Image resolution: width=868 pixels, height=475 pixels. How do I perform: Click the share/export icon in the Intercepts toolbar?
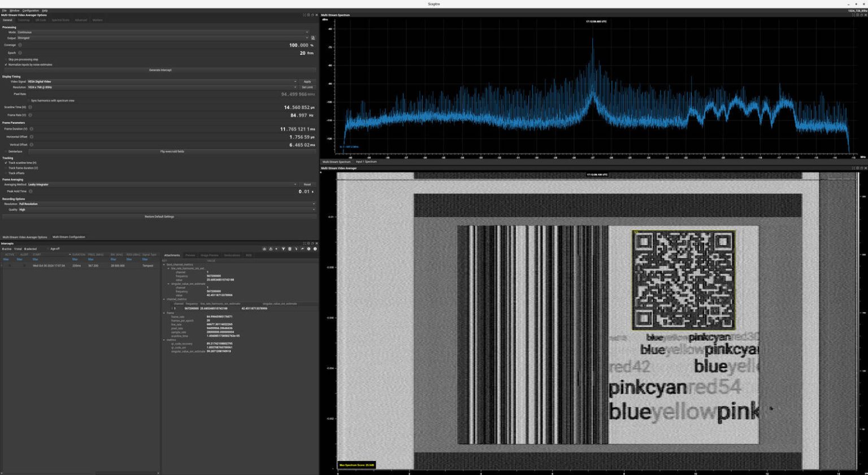pos(303,249)
